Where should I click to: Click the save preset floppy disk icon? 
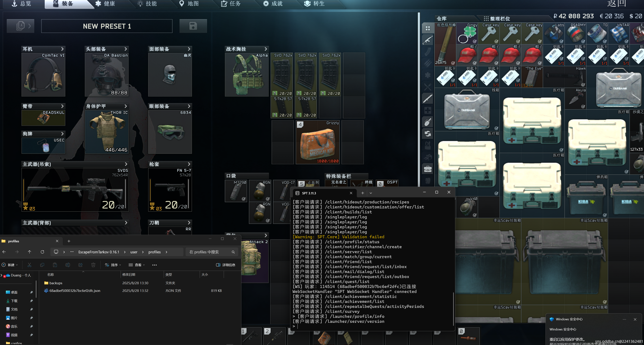coord(193,26)
